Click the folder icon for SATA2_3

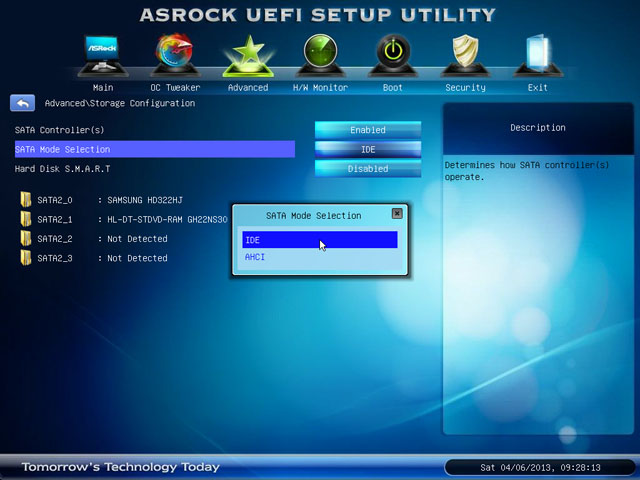26,258
